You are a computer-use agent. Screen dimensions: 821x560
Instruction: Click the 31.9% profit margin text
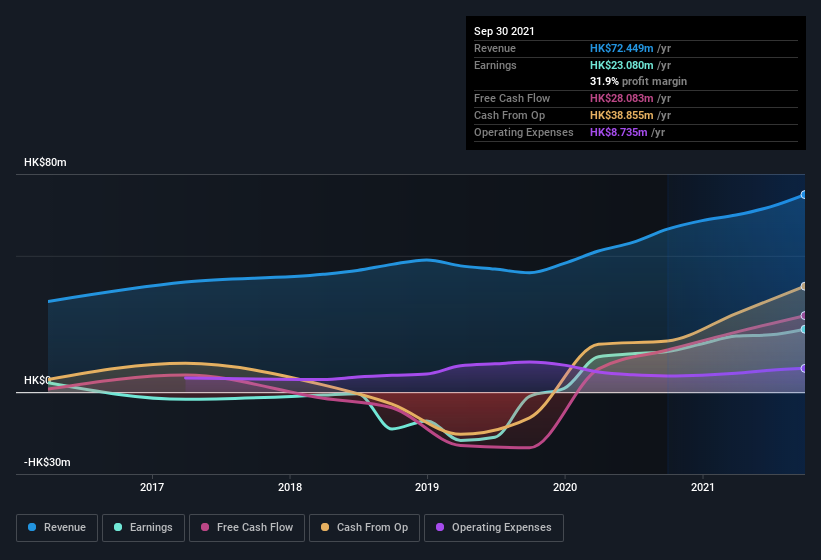pyautogui.click(x=638, y=81)
